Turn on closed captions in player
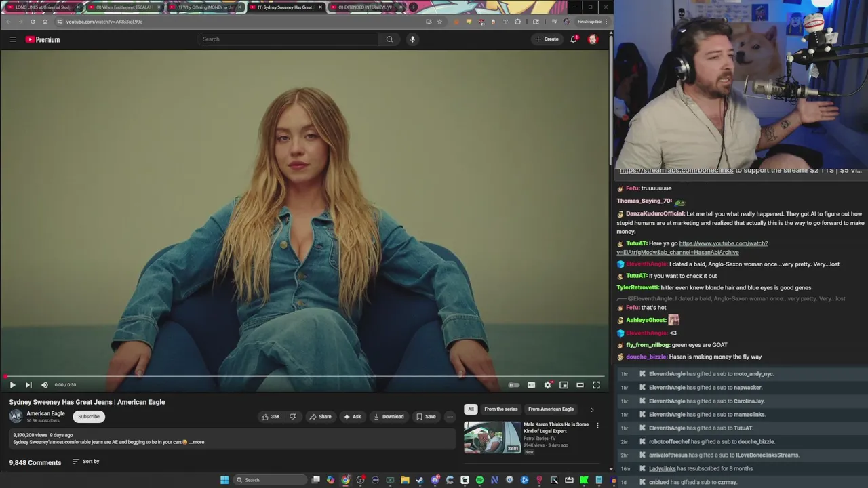868x488 pixels. pos(531,385)
